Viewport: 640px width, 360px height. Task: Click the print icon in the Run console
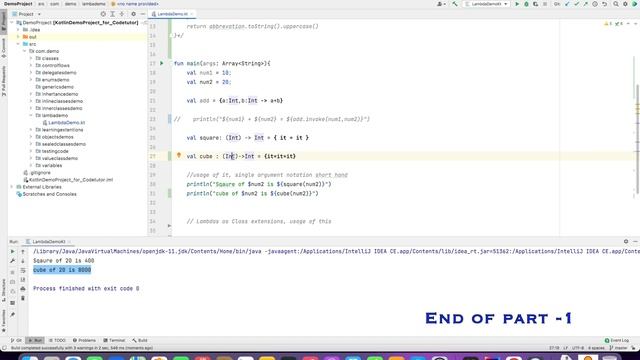click(x=23, y=289)
